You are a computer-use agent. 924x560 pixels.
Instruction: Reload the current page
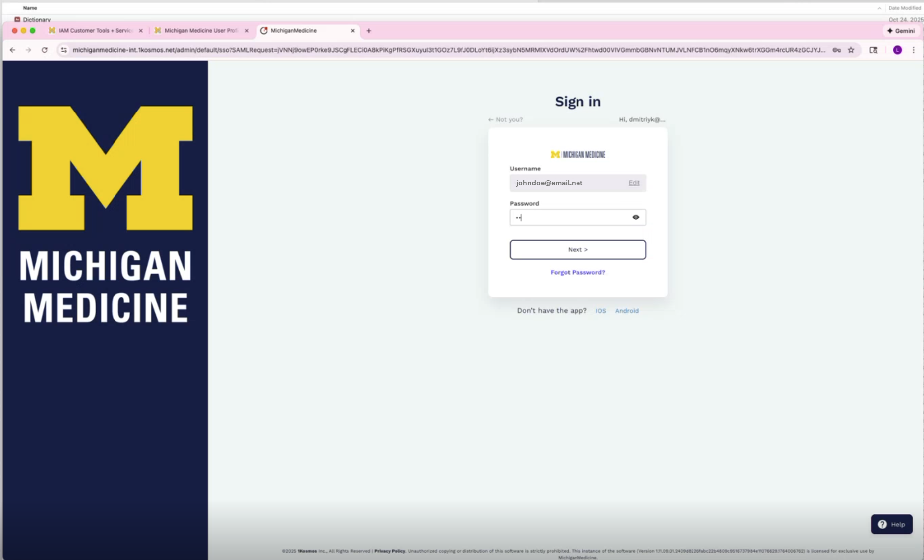coord(45,50)
